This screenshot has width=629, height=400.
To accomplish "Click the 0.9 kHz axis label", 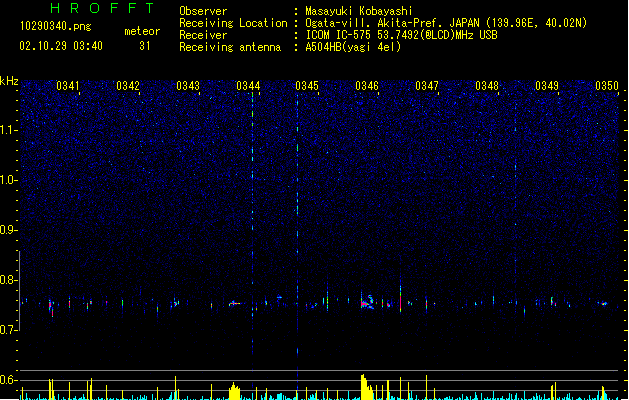I will pos(9,230).
